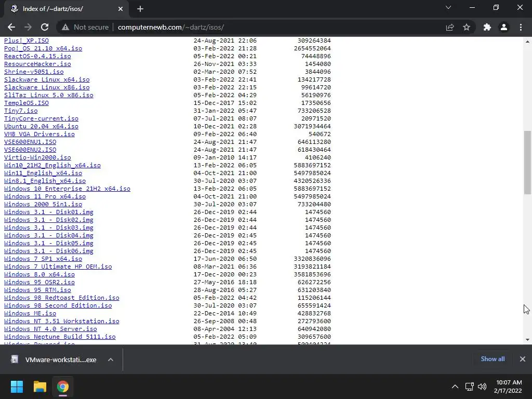The width and height of the screenshot is (532, 399).
Task: Open the Pop!_OS 21.10 x64.iso link
Action: pyautogui.click(x=43, y=48)
